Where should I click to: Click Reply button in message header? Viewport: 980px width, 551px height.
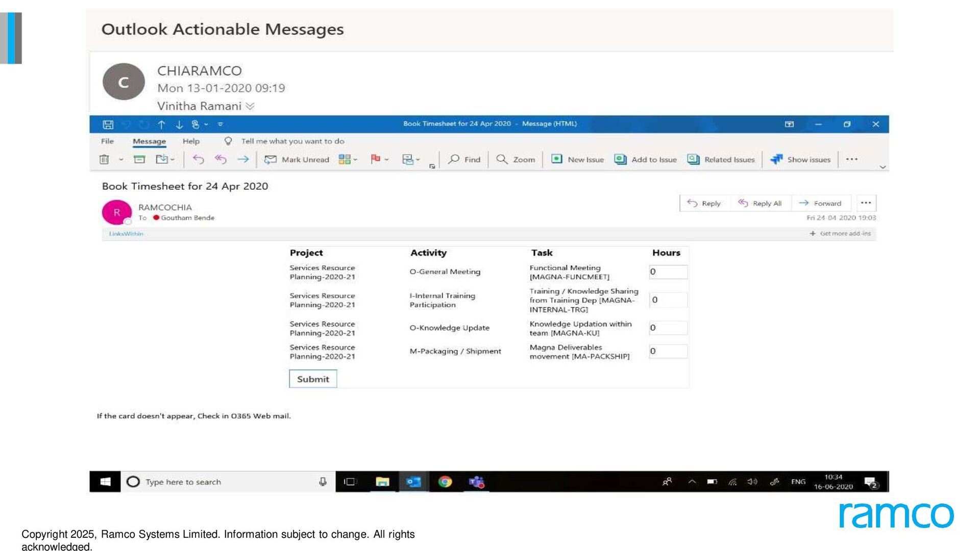[x=704, y=203]
